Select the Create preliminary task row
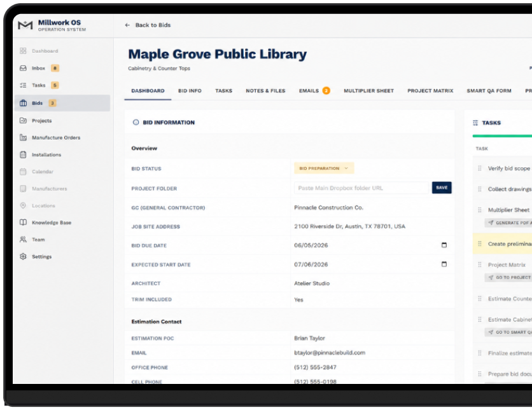The width and height of the screenshot is (532, 410). tap(502, 243)
